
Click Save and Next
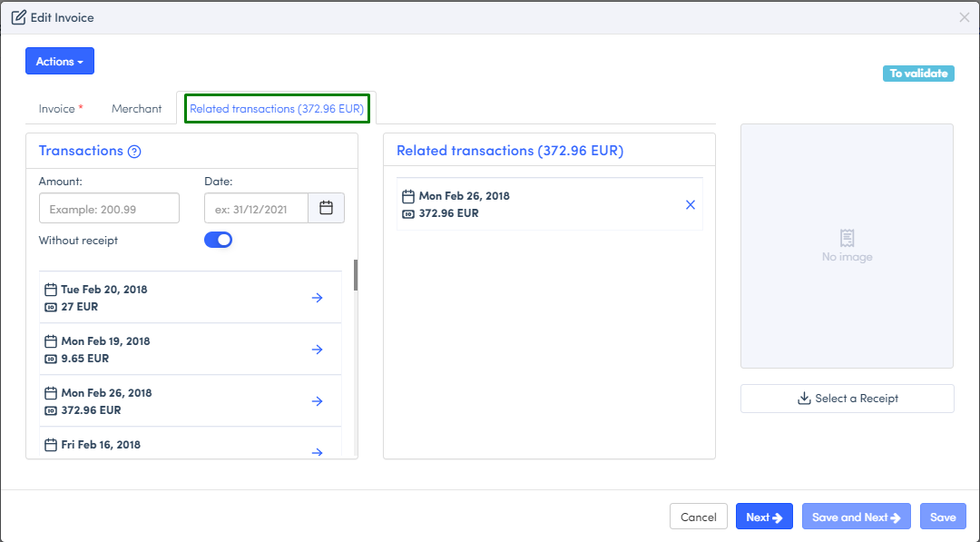point(856,517)
